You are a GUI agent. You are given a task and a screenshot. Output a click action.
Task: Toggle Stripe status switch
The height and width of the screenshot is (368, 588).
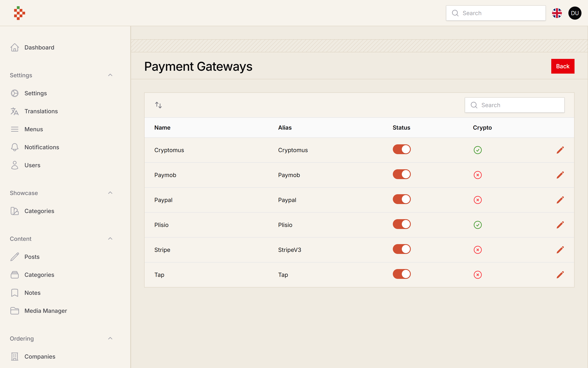(402, 249)
